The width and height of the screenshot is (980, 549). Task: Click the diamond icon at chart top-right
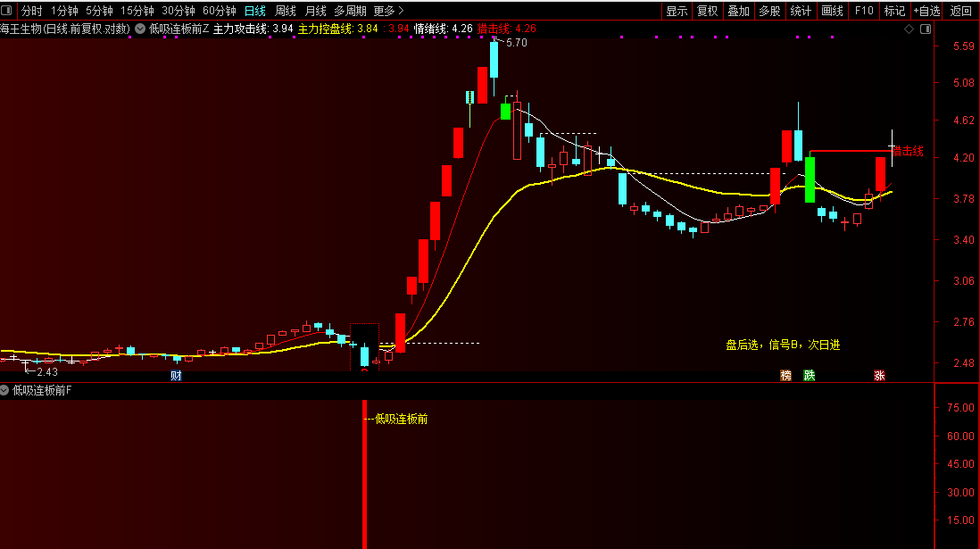point(909,29)
